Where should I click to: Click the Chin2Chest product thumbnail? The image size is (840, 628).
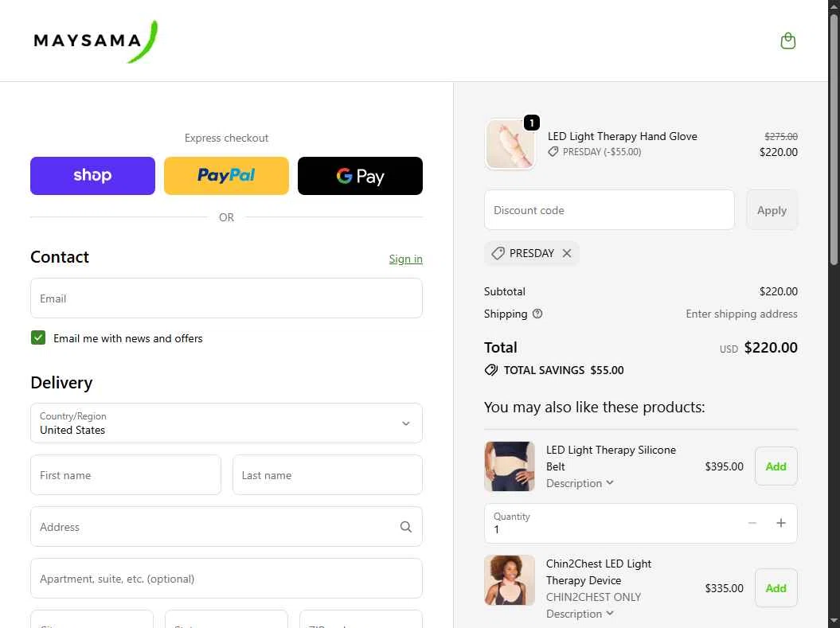click(510, 579)
